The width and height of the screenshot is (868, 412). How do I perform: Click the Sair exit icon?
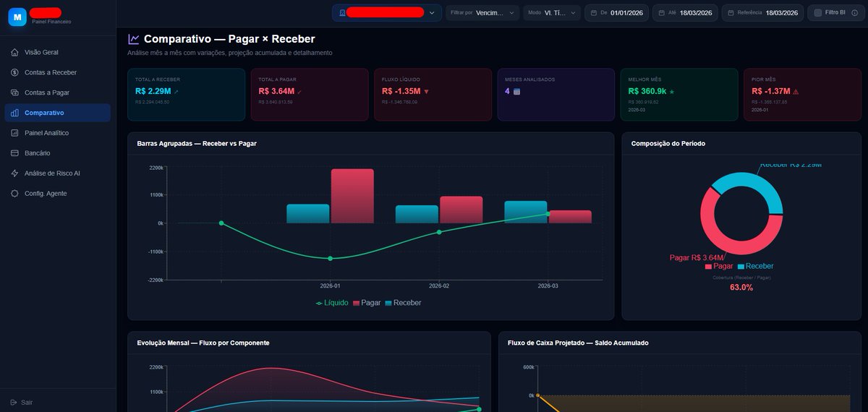[x=14, y=402]
